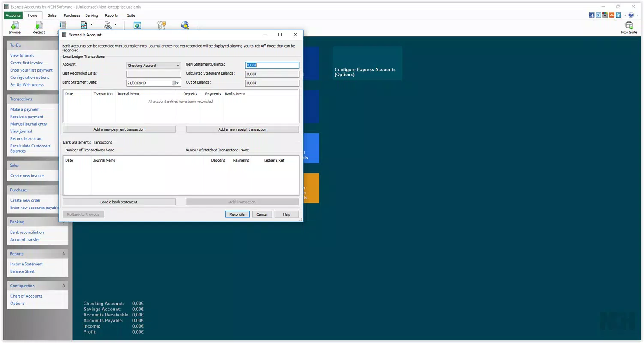Open the Income Statement report link

(27, 264)
